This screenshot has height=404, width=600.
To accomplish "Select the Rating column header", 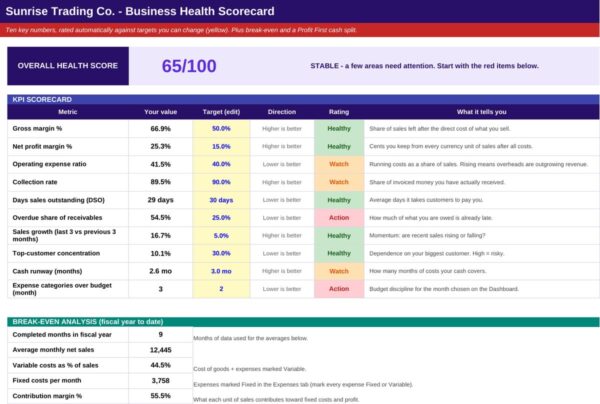I will click(339, 112).
